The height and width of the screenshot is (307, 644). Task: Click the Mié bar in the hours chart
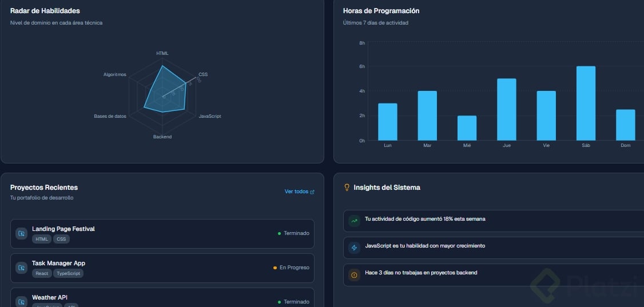coord(467,128)
